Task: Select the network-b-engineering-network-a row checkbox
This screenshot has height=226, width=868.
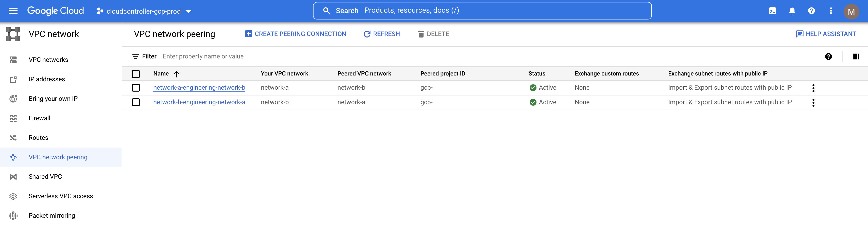Action: tap(136, 102)
